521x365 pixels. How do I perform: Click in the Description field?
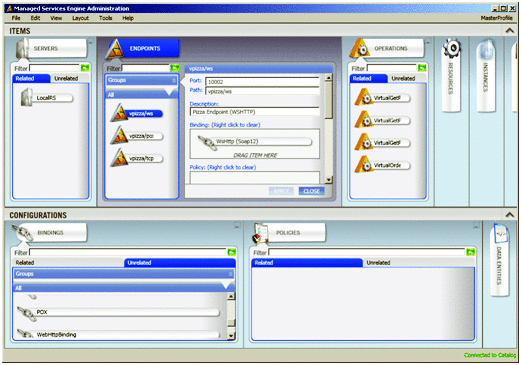(255, 112)
